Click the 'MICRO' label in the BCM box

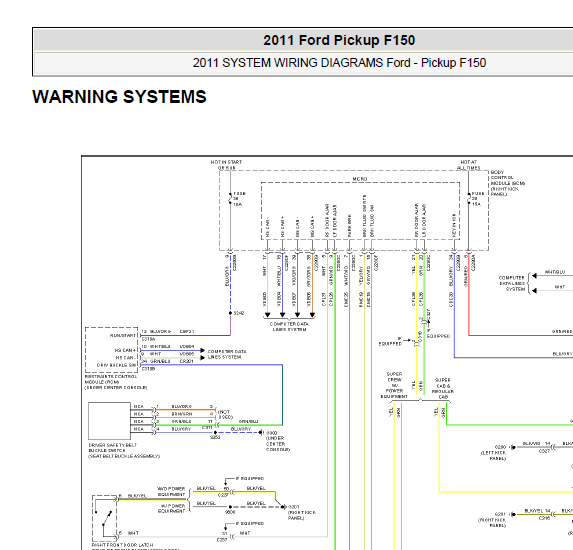pos(360,179)
